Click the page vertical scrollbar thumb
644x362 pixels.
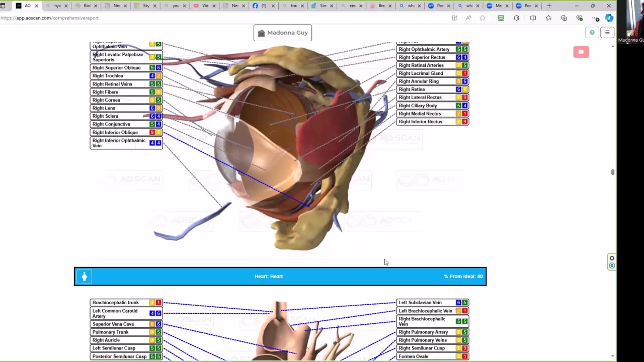point(612,172)
